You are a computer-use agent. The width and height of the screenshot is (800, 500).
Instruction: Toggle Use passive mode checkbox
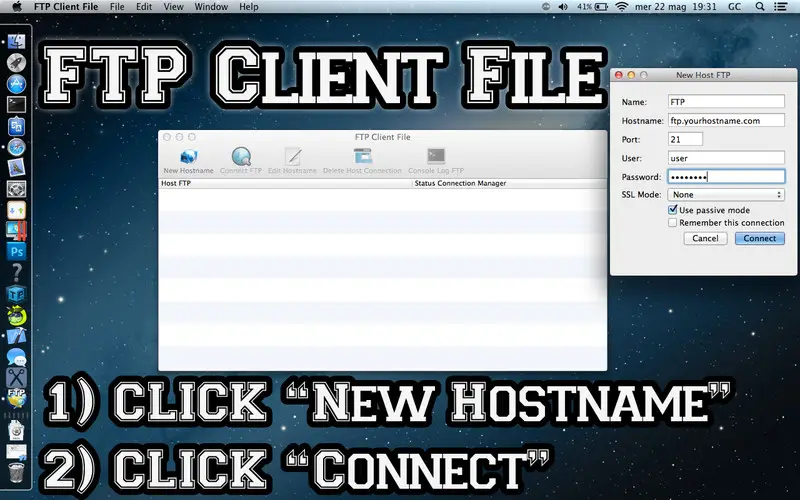[x=672, y=210]
